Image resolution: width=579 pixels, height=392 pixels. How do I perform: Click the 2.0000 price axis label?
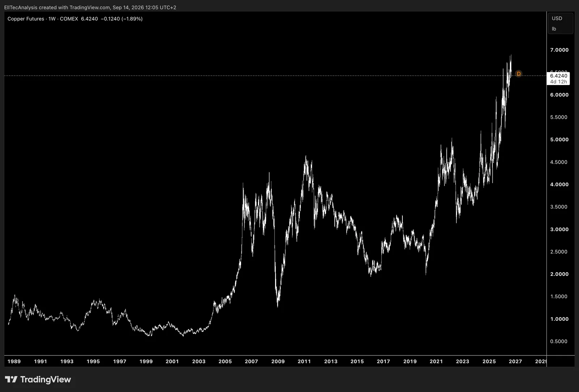click(559, 274)
